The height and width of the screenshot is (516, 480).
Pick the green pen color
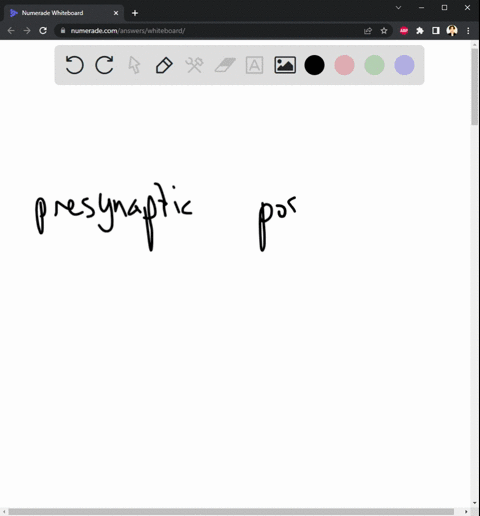point(374,65)
